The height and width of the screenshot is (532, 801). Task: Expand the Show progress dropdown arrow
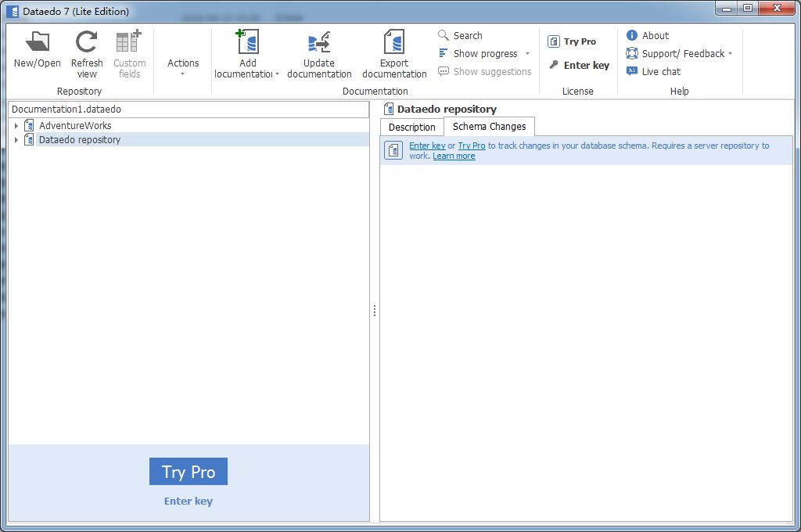tap(527, 54)
